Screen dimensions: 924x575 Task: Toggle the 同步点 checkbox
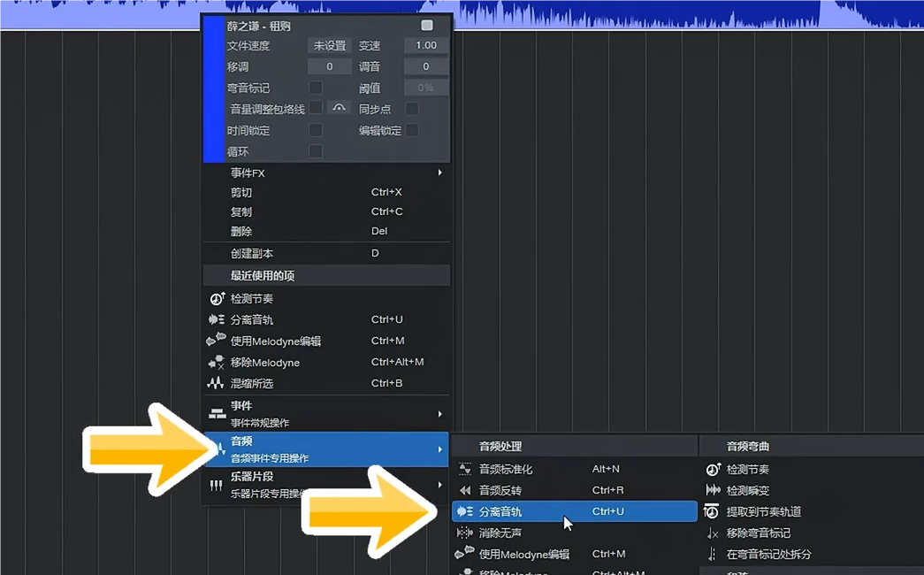tap(410, 109)
